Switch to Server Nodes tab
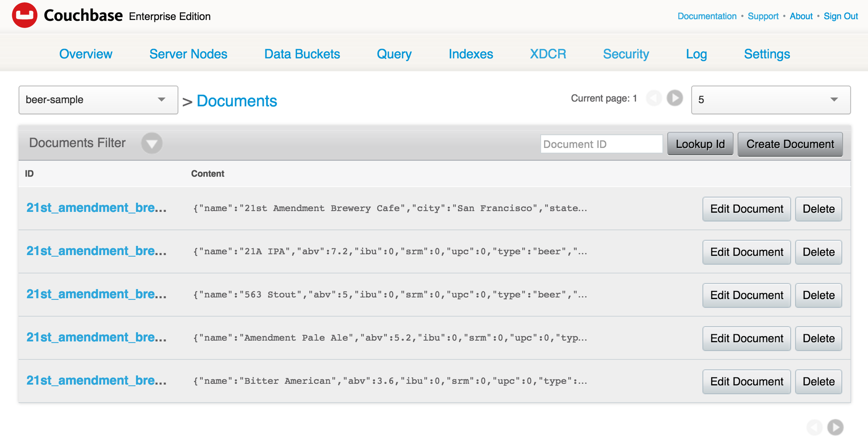Image resolution: width=868 pixels, height=448 pixels. [x=188, y=54]
